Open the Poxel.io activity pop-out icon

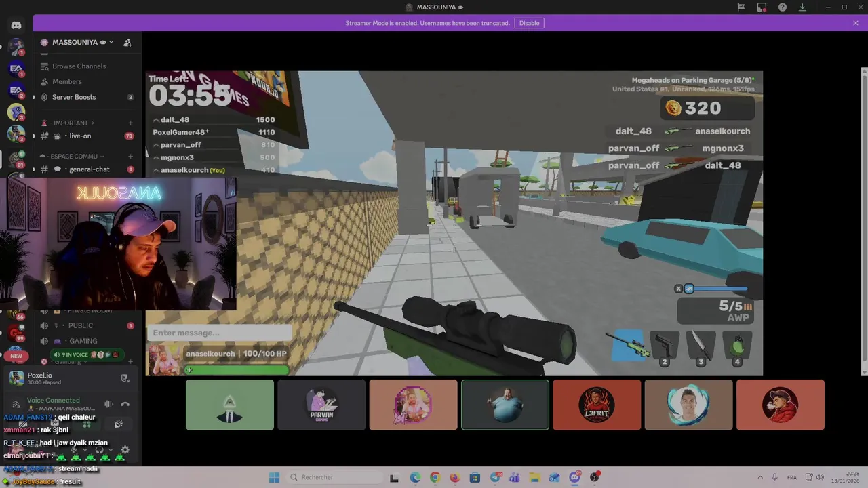tap(125, 378)
